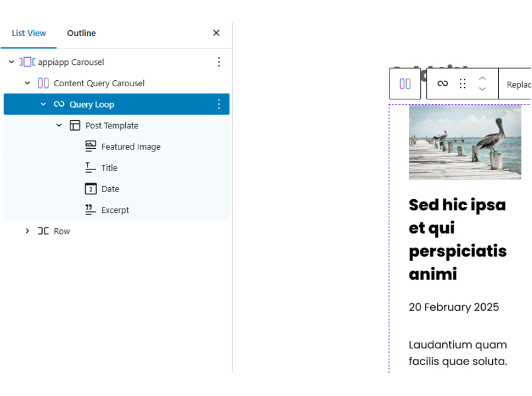
Task: Click the Title block icon
Action: point(90,168)
